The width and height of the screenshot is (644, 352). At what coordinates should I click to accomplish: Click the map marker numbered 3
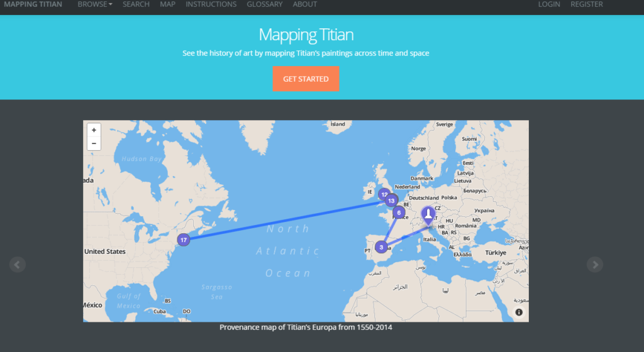pyautogui.click(x=380, y=247)
